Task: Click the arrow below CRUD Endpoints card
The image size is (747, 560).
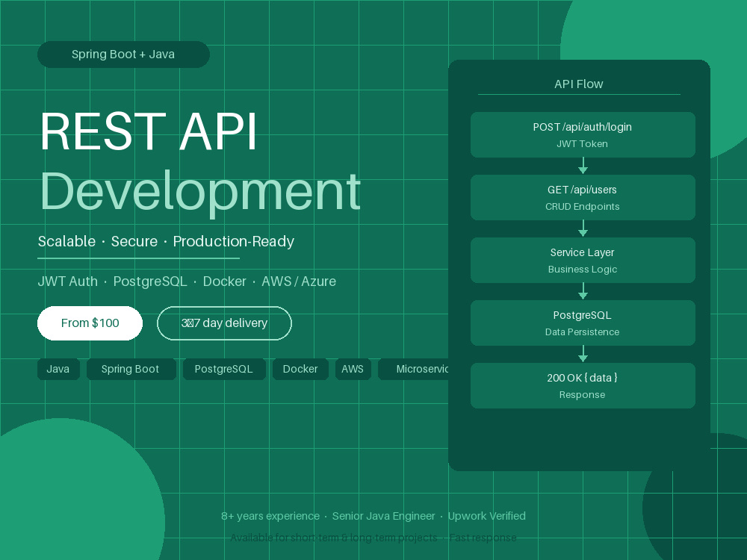Action: pos(583,228)
